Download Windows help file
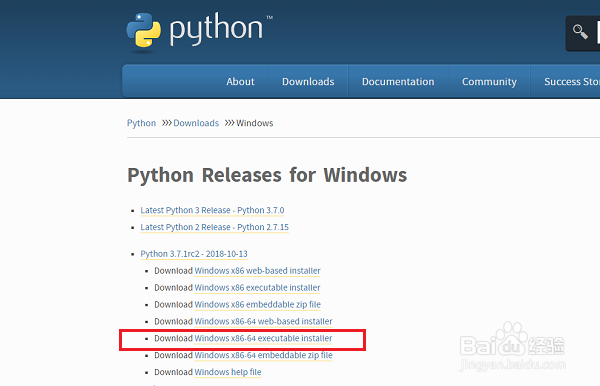 click(x=228, y=372)
